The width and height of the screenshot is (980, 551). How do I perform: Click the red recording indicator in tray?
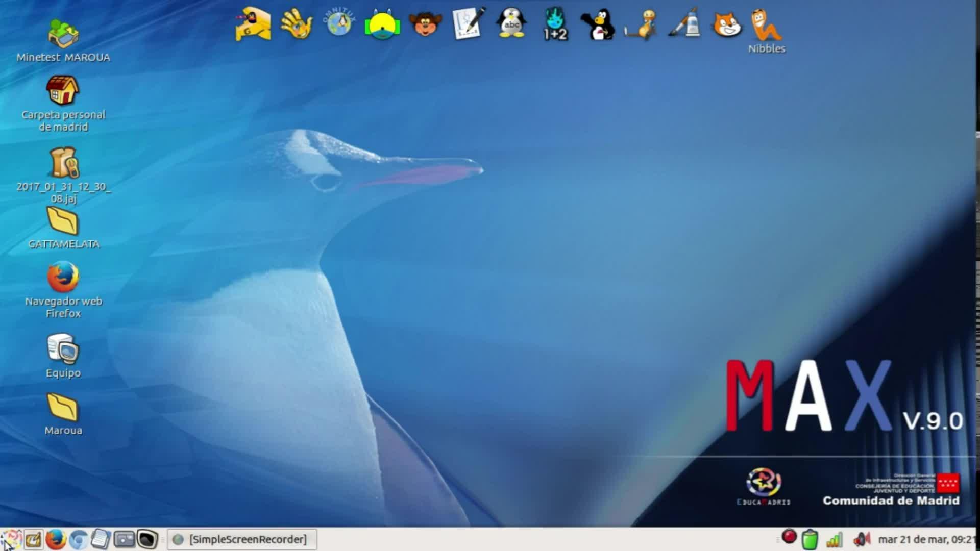pyautogui.click(x=789, y=537)
